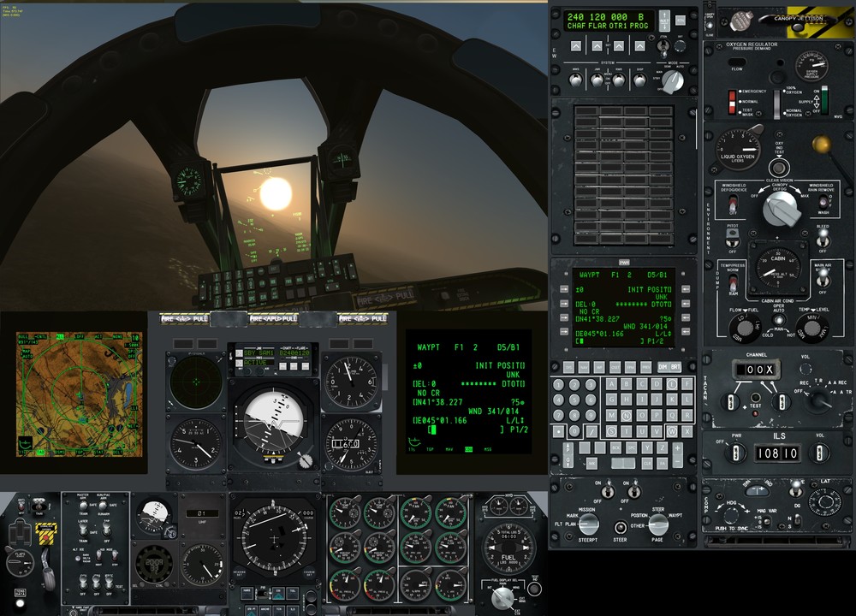Click the FPM function key on the CDU

[631, 367]
